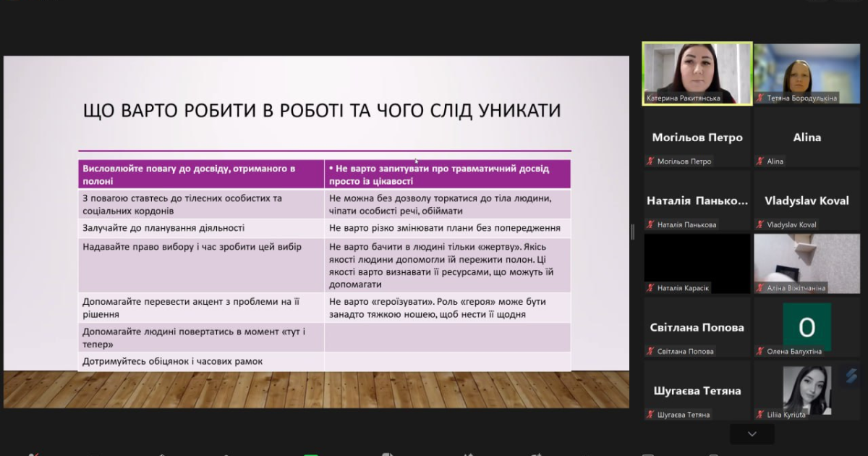Click muted microphone icon beside Тетяна Бородулькіна
Screen dimensions: 868x456
click(760, 98)
